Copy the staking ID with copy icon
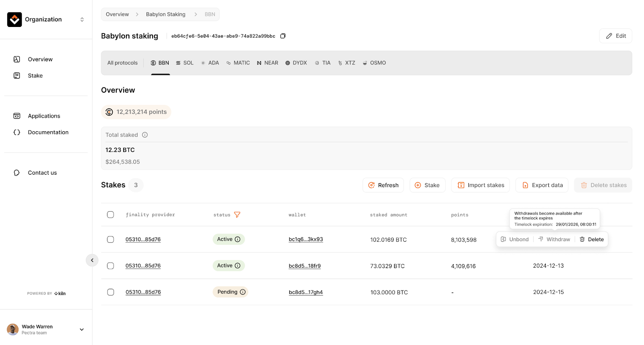 pos(283,36)
